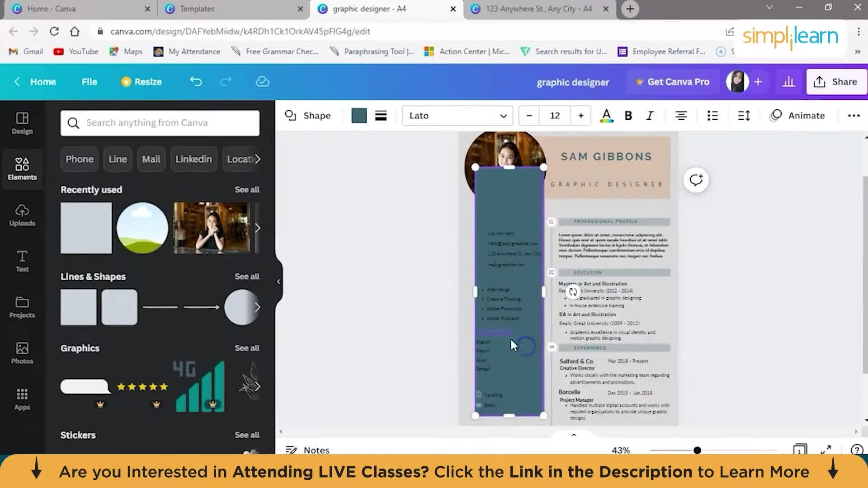Open the line spacing options
This screenshot has height=488, width=868.
click(x=744, y=116)
